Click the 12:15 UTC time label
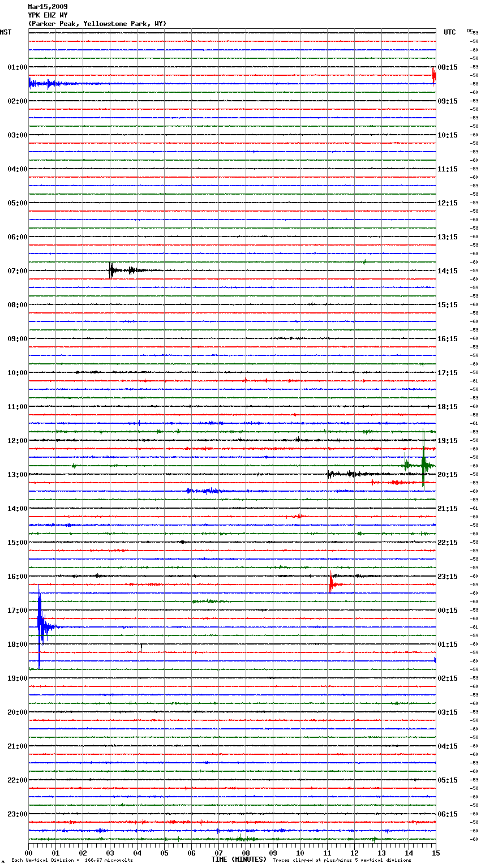This screenshot has width=481, height=868. click(x=448, y=203)
